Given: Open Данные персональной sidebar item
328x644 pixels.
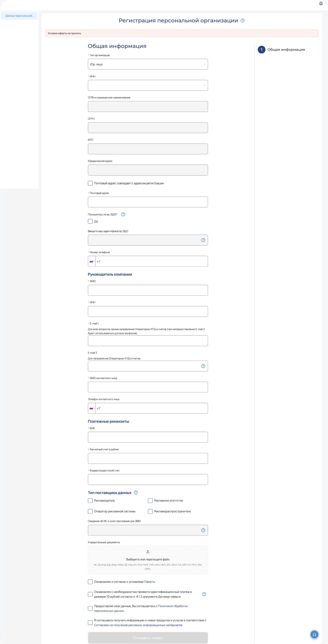Looking at the screenshot, I should (19, 16).
